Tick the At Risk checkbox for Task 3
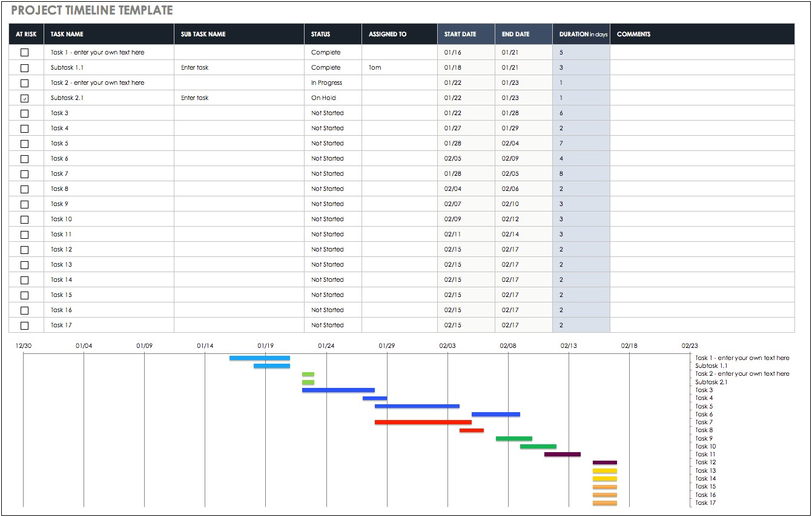The height and width of the screenshot is (517, 812). click(24, 113)
